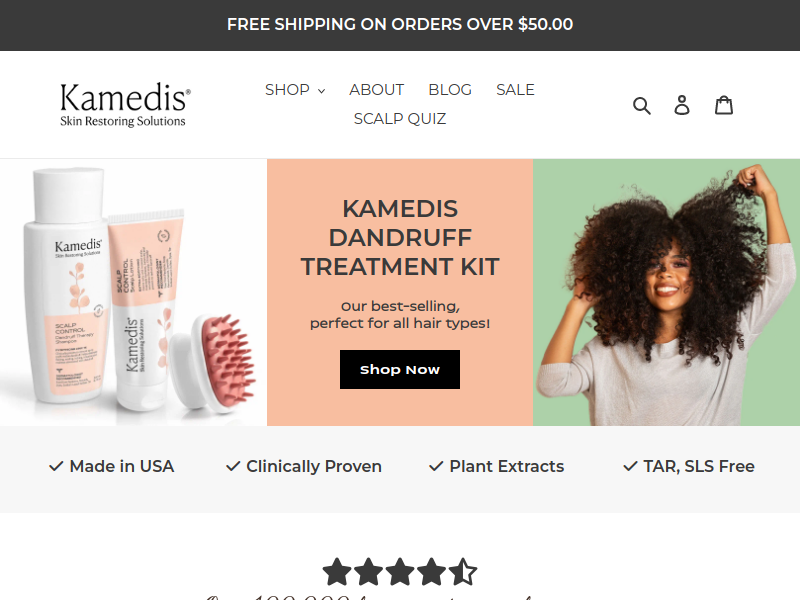This screenshot has width=800, height=600.
Task: Go to the BLOG menu item
Action: [450, 90]
